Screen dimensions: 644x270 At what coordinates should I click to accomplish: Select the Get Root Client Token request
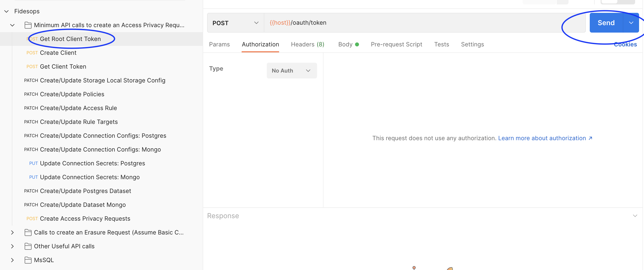[x=70, y=39]
